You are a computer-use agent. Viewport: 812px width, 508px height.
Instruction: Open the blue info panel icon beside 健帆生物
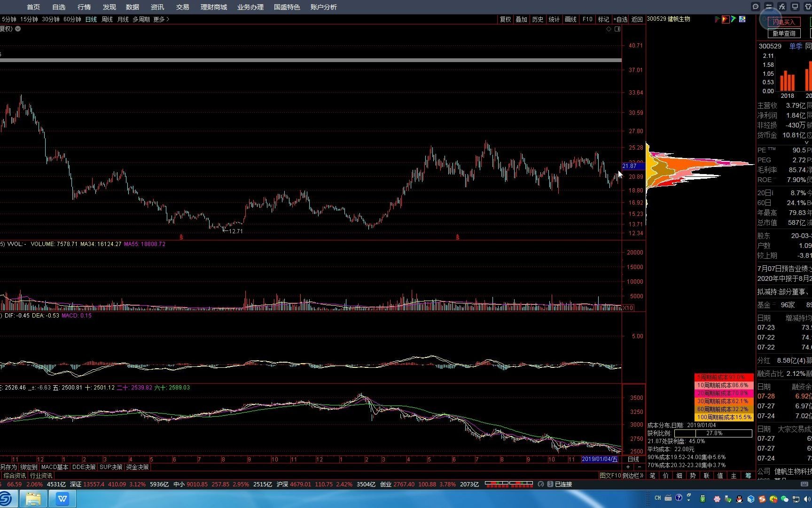(742, 19)
